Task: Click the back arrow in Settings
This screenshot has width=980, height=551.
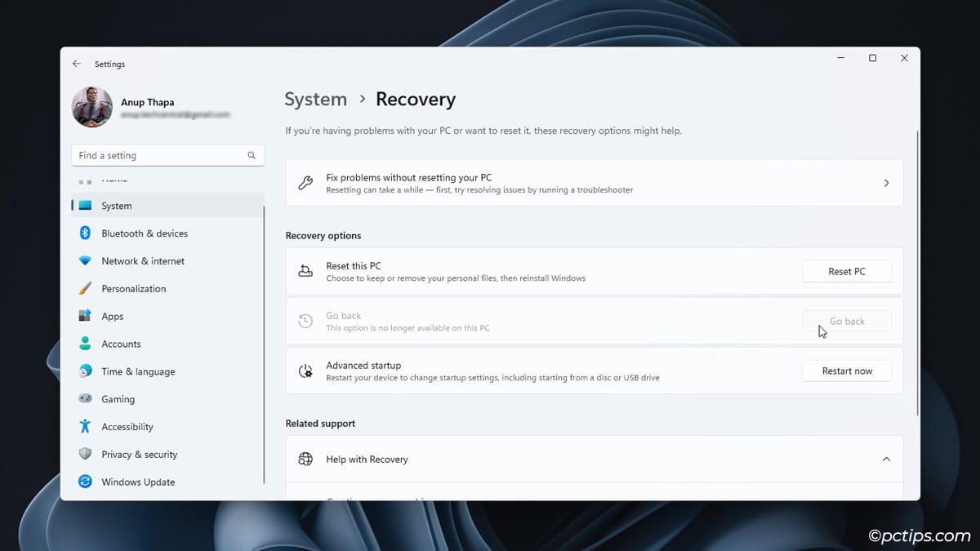Action: 76,64
